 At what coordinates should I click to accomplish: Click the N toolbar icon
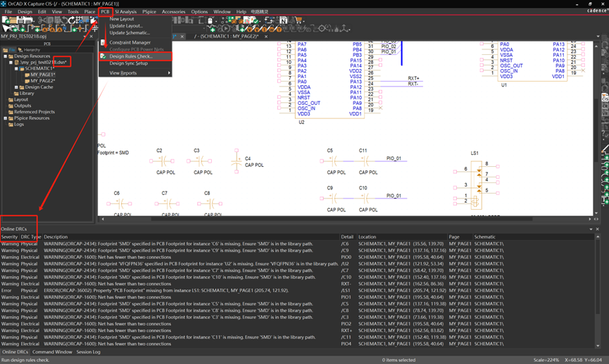(283, 20)
